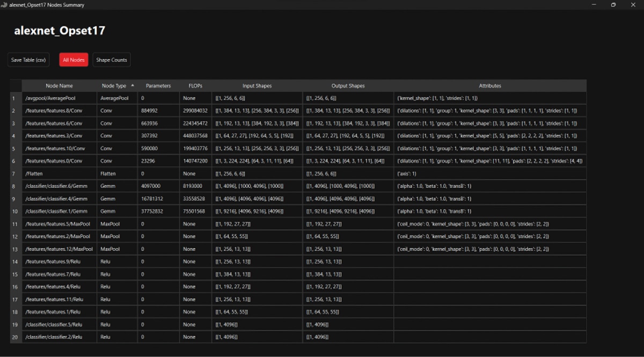Click the FLOPs value 33558528
Image resolution: width=644 pixels, height=357 pixels.
tap(194, 199)
